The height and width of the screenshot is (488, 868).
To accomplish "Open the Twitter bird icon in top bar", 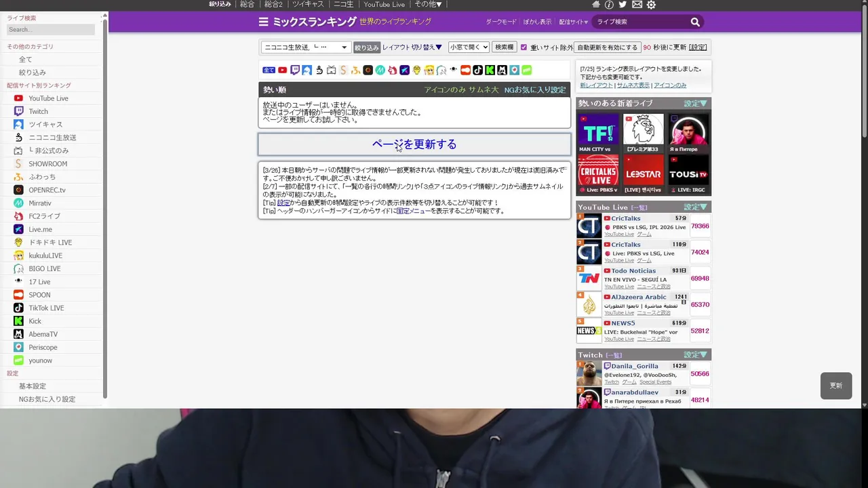I will tap(623, 5).
